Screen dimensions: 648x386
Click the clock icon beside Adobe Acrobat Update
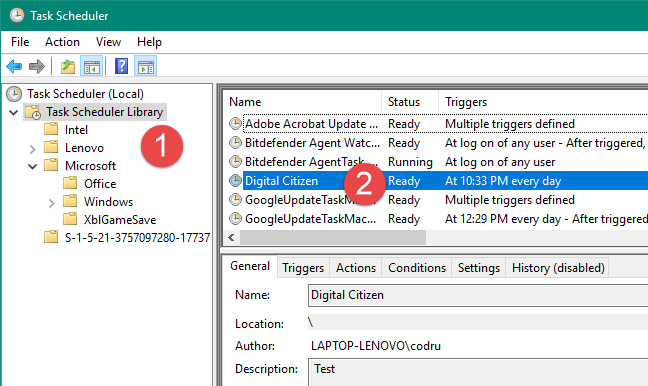pyautogui.click(x=235, y=124)
